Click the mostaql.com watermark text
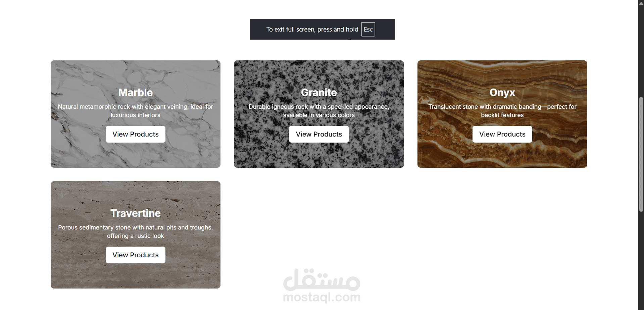 pos(321,297)
